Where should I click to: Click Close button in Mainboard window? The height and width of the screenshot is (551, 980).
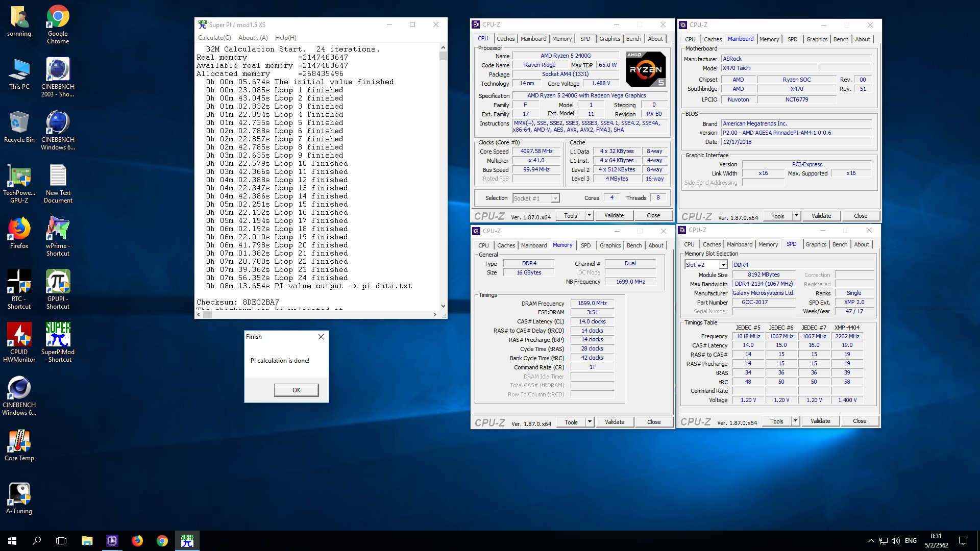click(x=861, y=216)
